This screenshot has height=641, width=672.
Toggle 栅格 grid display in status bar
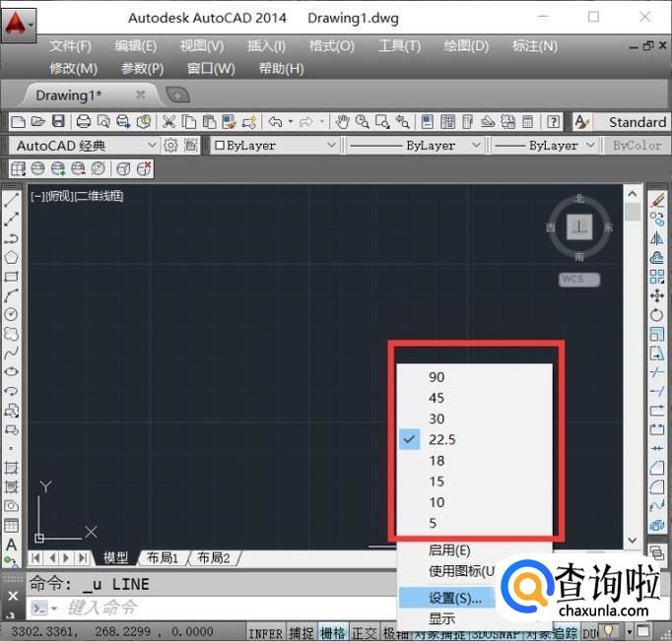[x=333, y=633]
